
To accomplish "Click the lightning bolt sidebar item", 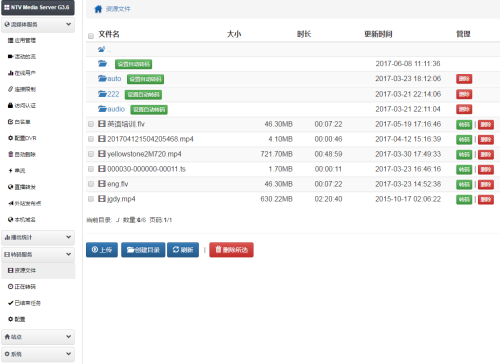I will pyautogui.click(x=17, y=171).
